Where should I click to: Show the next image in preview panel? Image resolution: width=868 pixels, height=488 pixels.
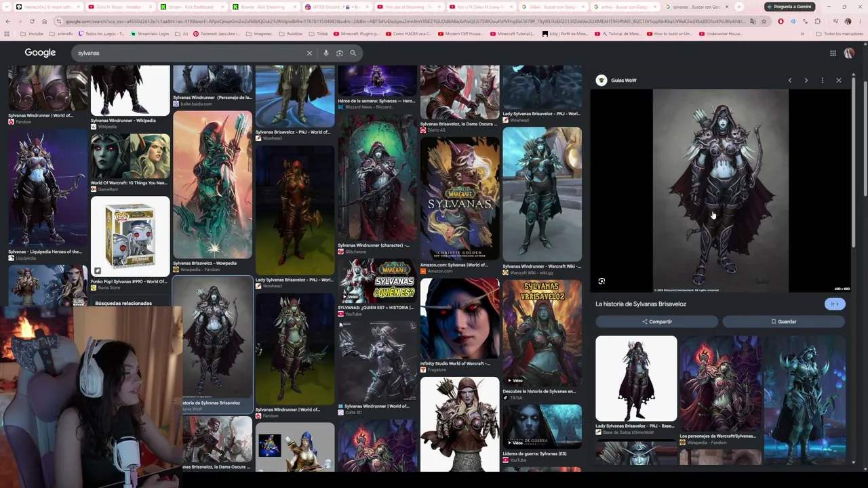(806, 80)
